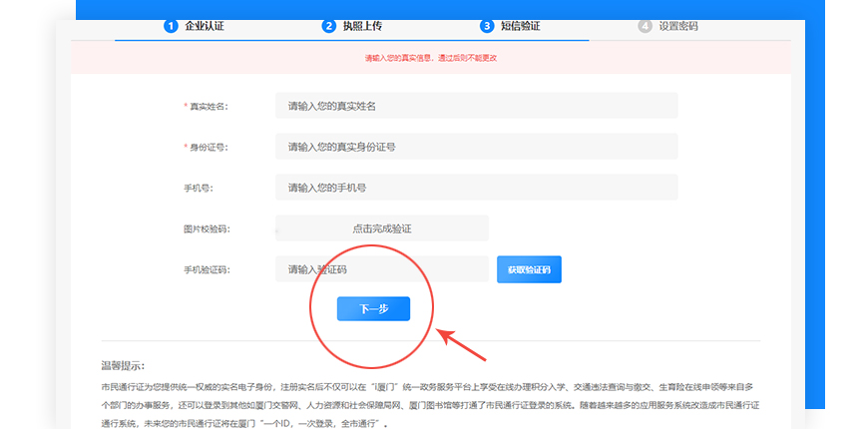
Task: Click the step 1 number circle icon
Action: [171, 26]
